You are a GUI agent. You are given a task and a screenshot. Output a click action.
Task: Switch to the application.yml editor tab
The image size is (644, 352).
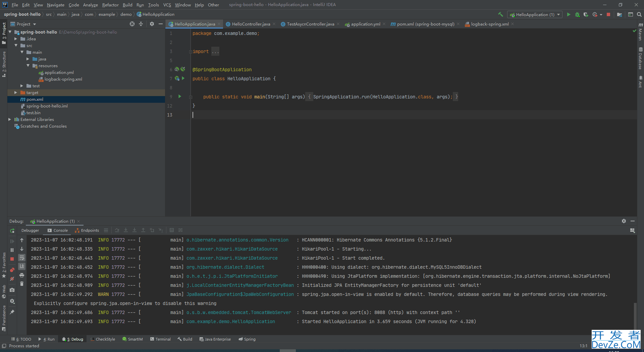click(365, 24)
